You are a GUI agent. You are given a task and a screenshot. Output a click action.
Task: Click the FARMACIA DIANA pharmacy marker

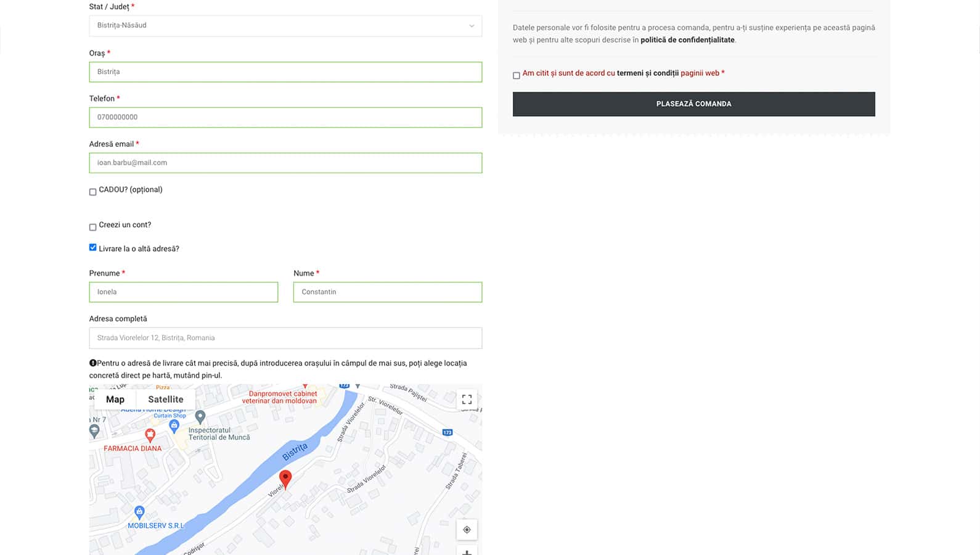150,435
